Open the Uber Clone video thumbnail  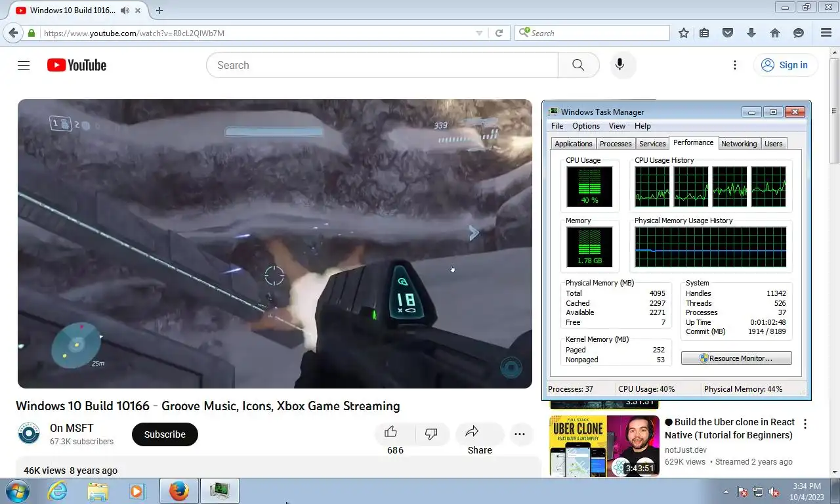604,446
